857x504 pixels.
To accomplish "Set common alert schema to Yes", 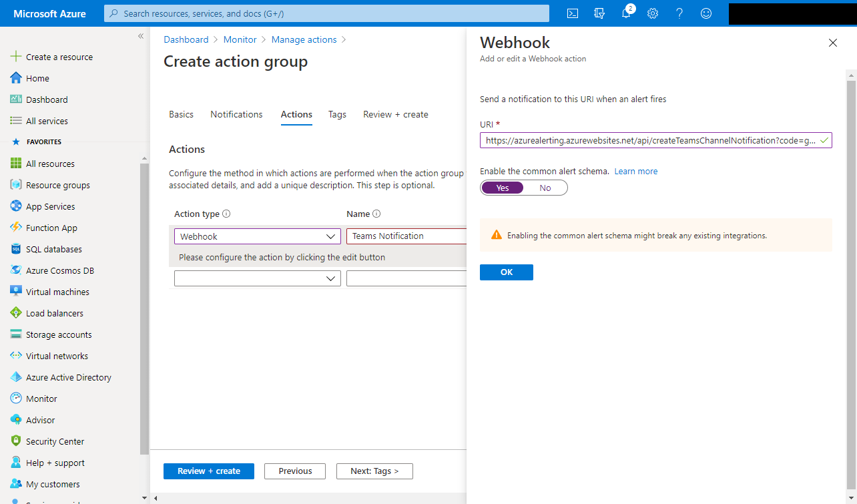I will click(503, 188).
